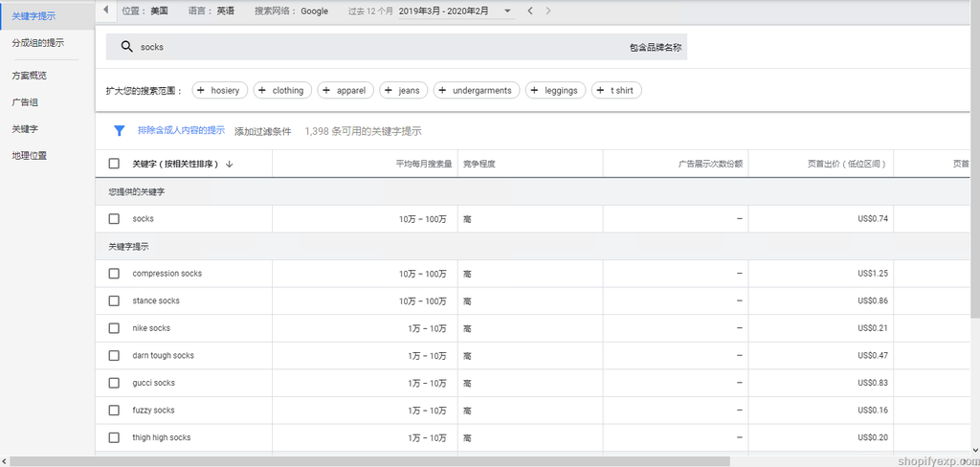Image resolution: width=980 pixels, height=467 pixels.
Task: Click the horizontal scrollbar at bottom
Action: tap(383, 461)
